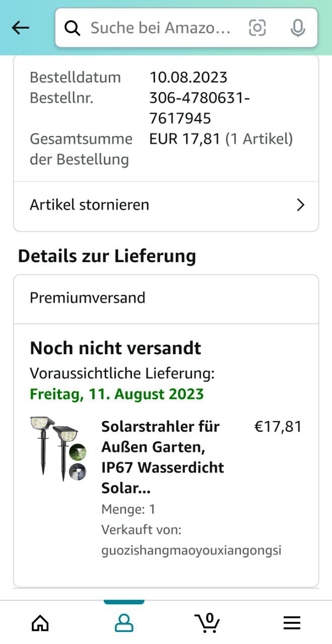Tap the Noch nicht versandt status heading
This screenshot has height=644, width=332.
tap(115, 348)
